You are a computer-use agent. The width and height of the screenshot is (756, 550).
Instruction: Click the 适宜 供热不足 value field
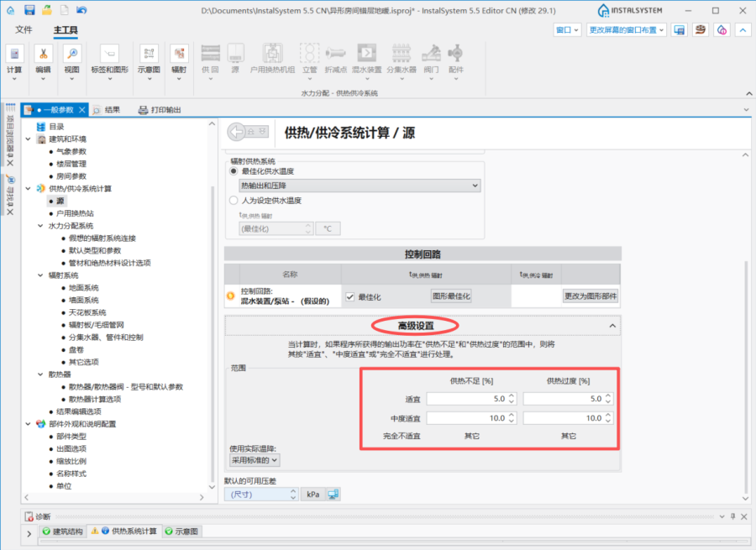(466, 399)
